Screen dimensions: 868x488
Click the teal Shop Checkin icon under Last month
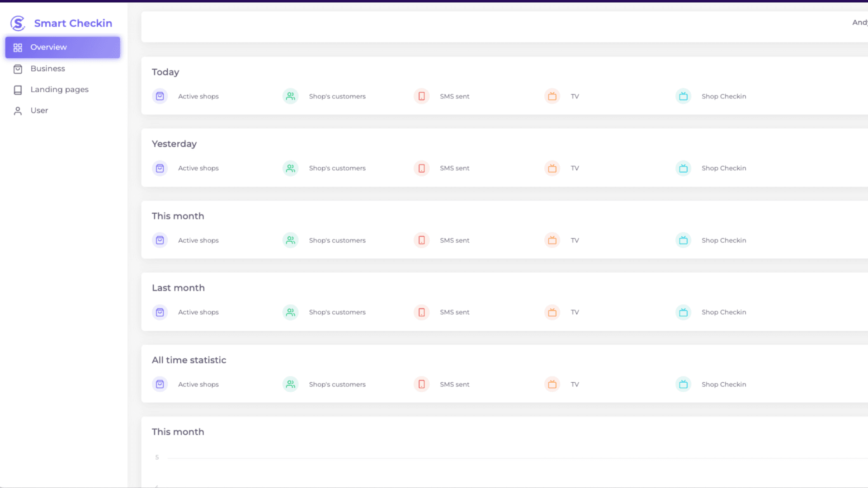683,312
